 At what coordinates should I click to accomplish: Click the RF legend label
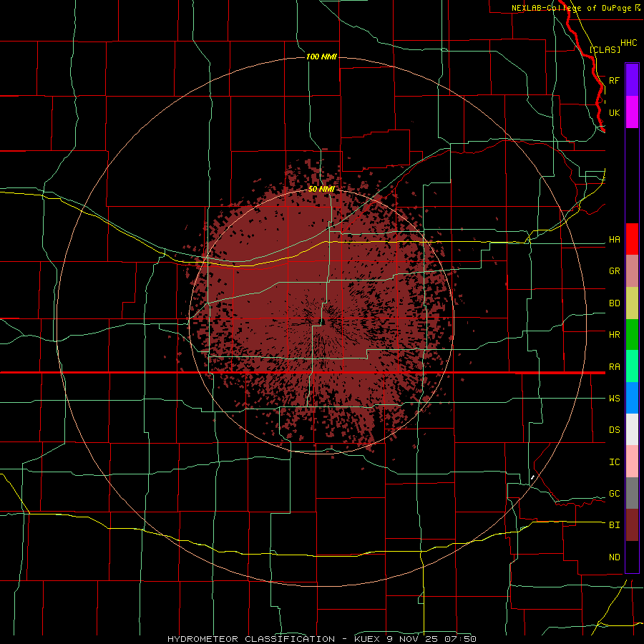tap(614, 80)
